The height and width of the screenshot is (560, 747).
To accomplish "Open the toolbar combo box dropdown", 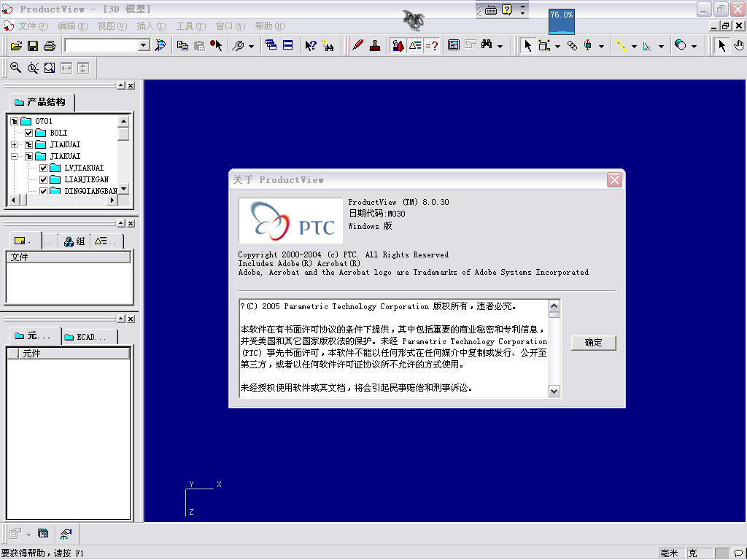I will tap(144, 46).
